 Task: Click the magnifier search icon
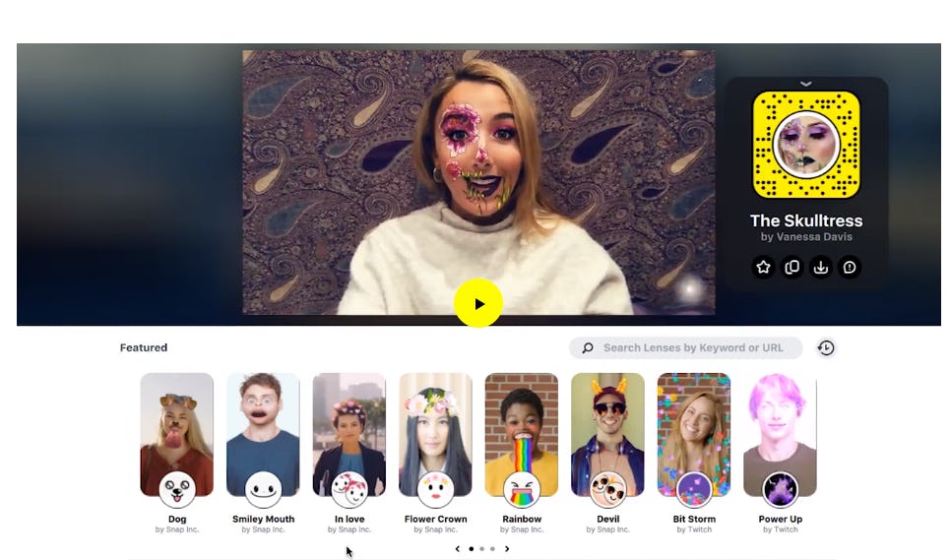point(587,347)
